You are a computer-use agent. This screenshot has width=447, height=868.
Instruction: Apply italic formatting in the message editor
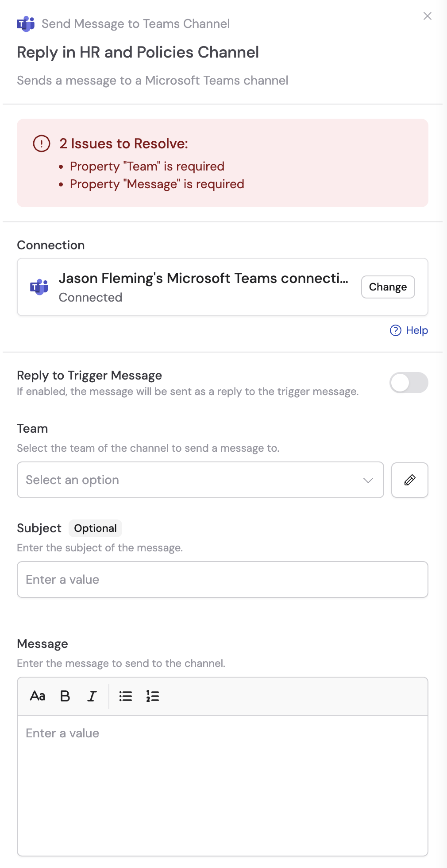[x=92, y=696]
